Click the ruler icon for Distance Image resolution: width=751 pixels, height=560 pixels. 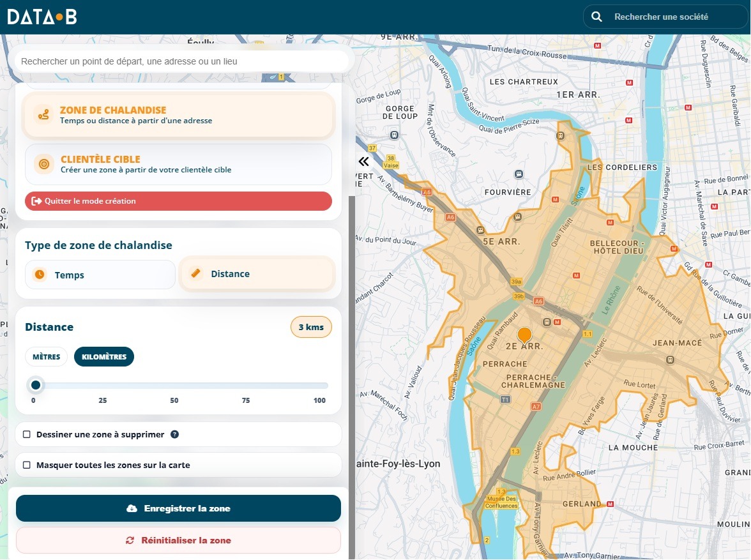coord(195,273)
